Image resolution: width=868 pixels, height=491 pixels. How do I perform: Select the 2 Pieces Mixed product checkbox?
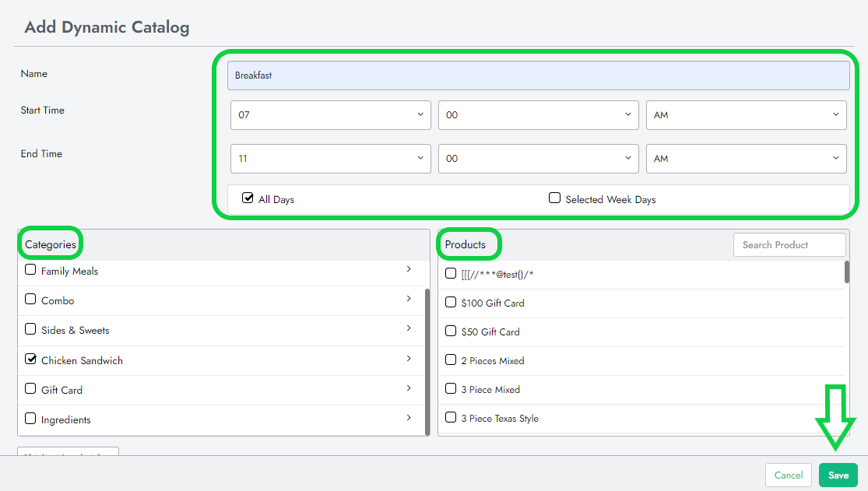[451, 360]
